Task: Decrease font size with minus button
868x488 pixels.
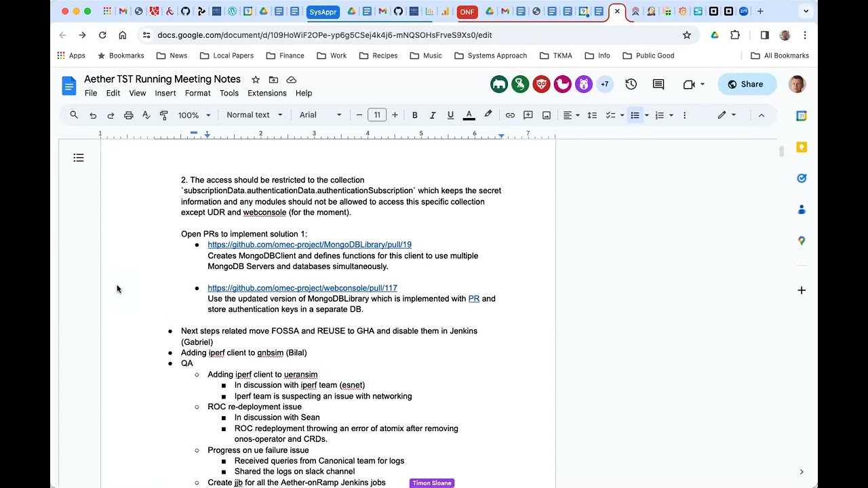Action: [x=359, y=115]
